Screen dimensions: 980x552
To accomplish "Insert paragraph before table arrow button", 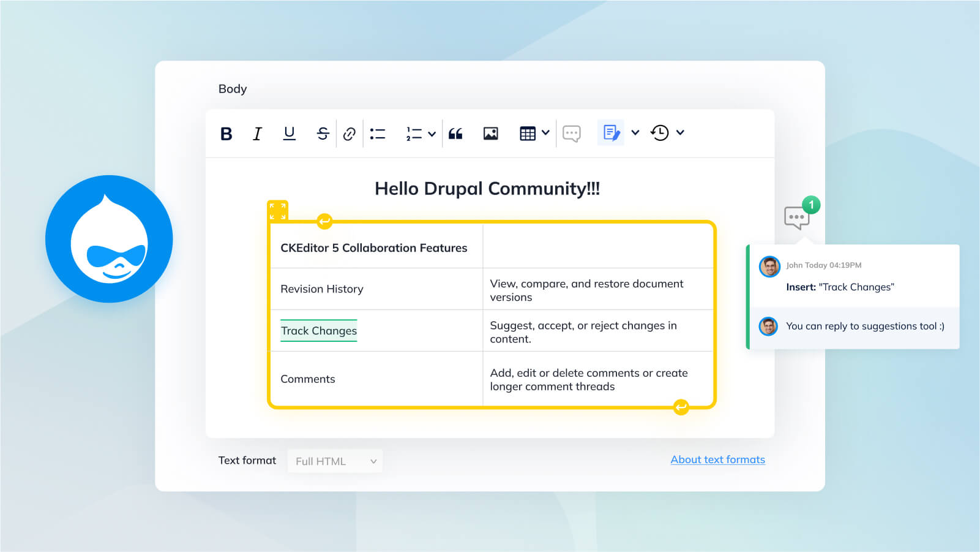I will 324,221.
